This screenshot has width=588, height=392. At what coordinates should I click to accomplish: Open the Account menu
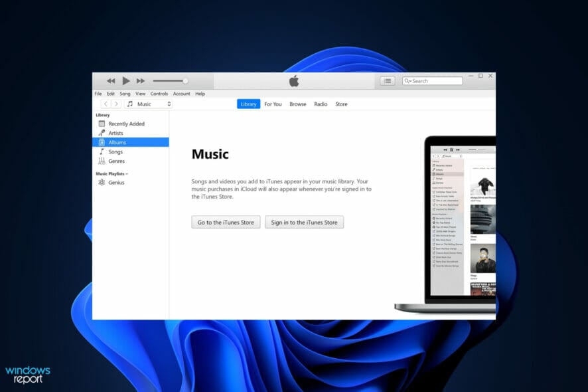tap(181, 94)
